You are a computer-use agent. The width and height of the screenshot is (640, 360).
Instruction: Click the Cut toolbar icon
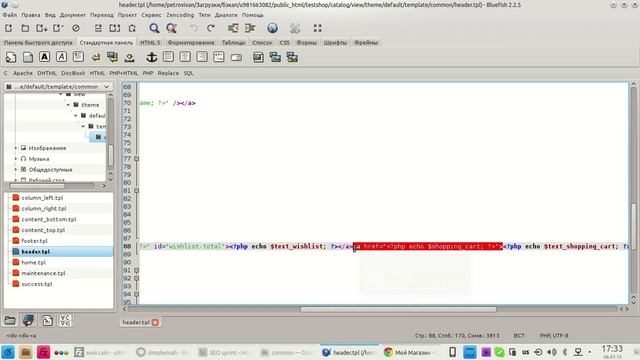click(98, 28)
